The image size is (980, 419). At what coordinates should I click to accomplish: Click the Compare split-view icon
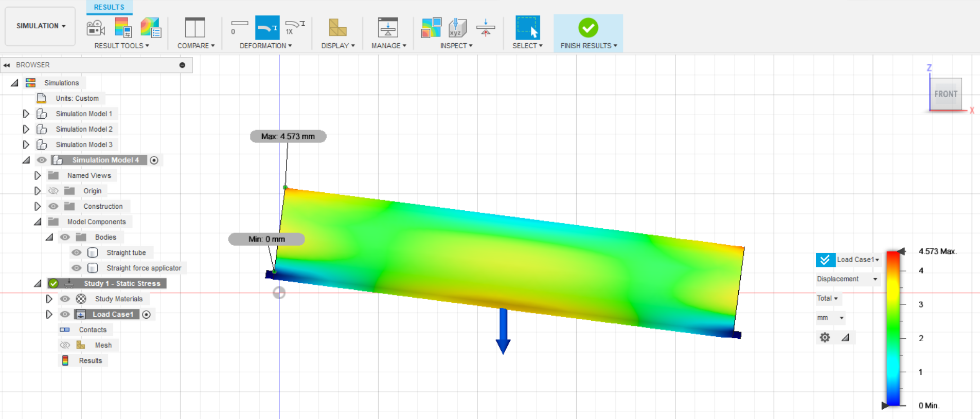[x=195, y=28]
